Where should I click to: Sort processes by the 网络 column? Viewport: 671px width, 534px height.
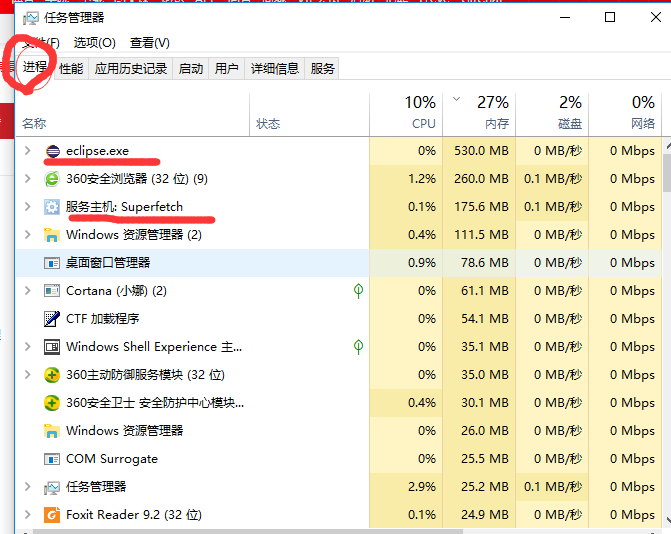pyautogui.click(x=625, y=115)
